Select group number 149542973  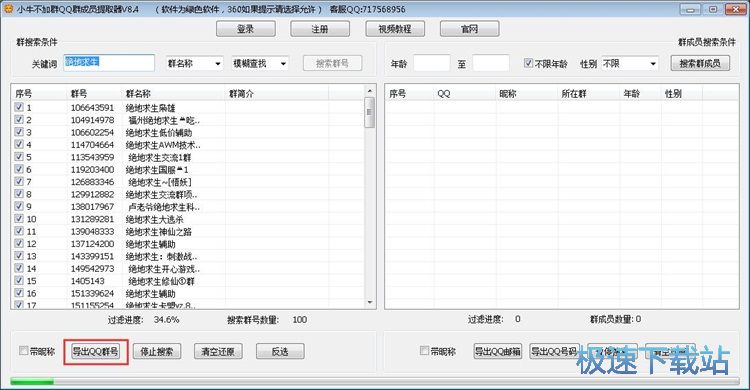click(x=92, y=269)
